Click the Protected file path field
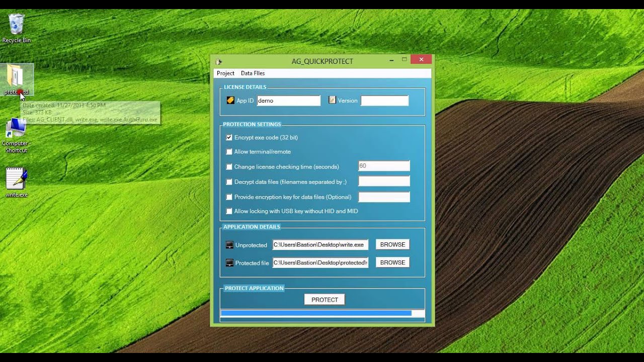The image size is (644, 362). (x=320, y=262)
